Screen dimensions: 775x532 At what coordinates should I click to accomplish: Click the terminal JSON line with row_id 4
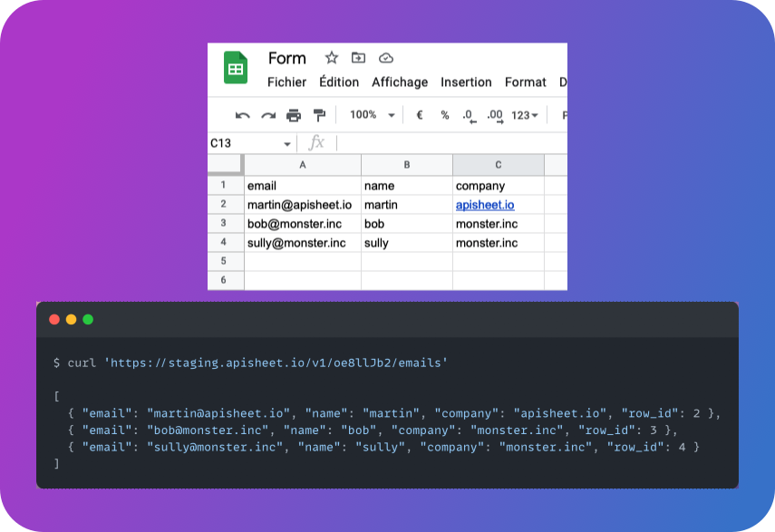pos(383,447)
